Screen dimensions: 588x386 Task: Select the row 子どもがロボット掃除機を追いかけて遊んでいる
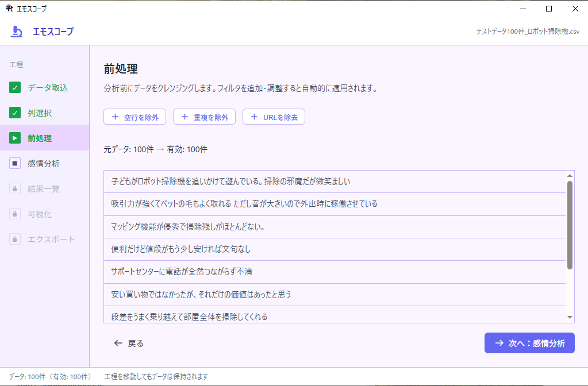(335, 182)
